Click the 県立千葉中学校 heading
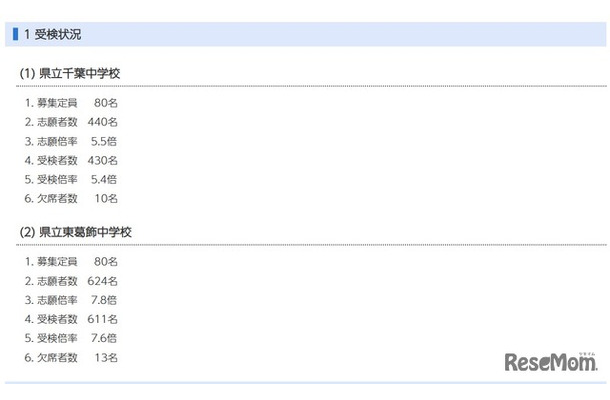 76,74
